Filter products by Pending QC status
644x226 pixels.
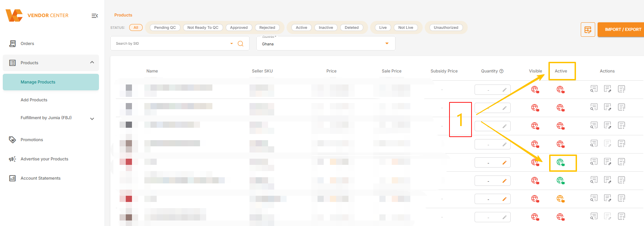pyautogui.click(x=165, y=27)
